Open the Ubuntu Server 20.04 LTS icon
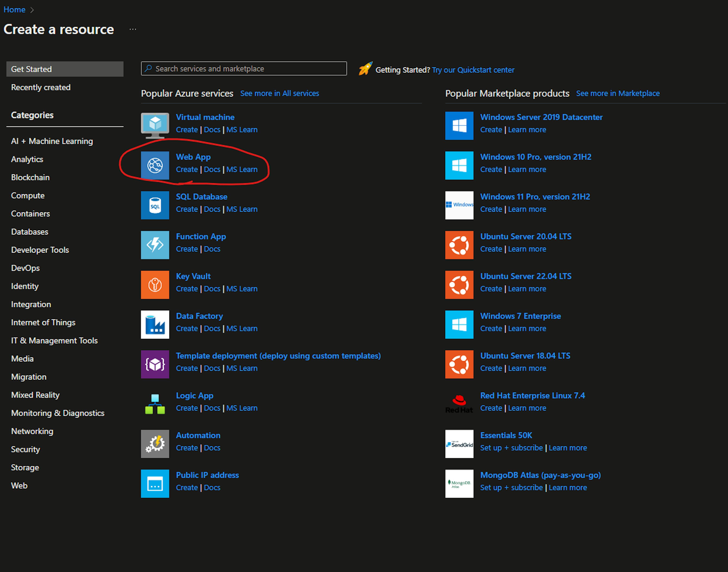 coord(459,245)
